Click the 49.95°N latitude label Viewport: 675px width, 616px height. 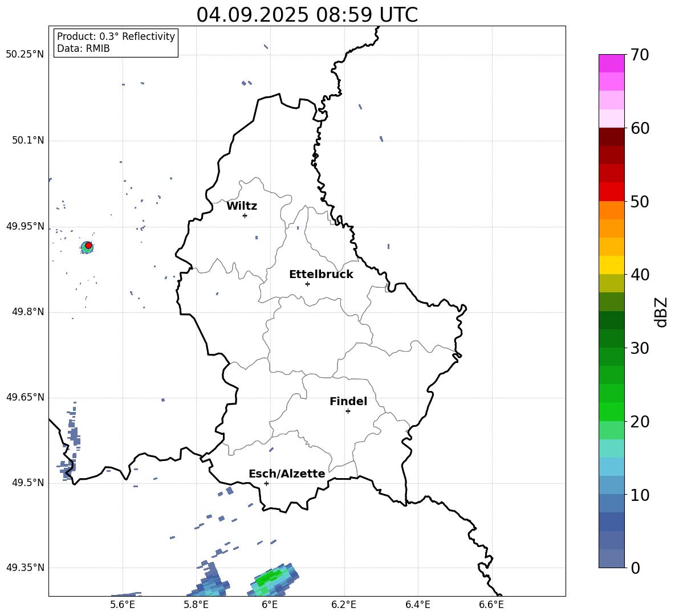(25, 226)
